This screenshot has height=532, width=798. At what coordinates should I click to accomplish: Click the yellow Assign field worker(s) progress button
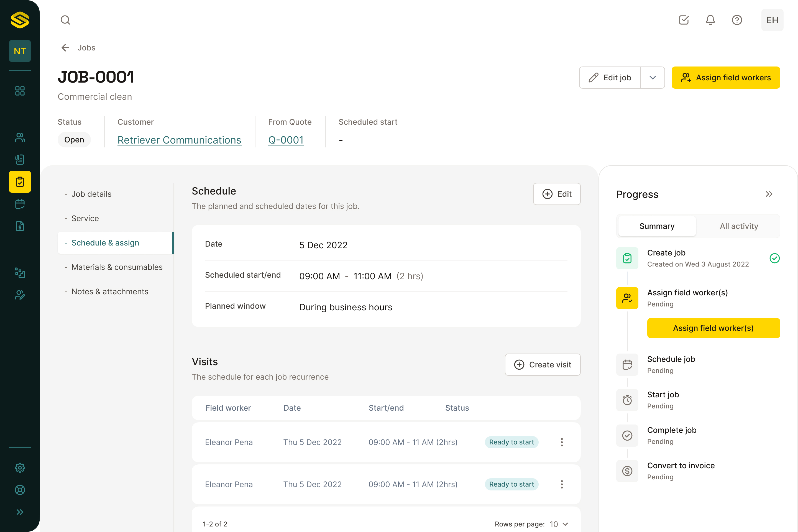pyautogui.click(x=713, y=328)
